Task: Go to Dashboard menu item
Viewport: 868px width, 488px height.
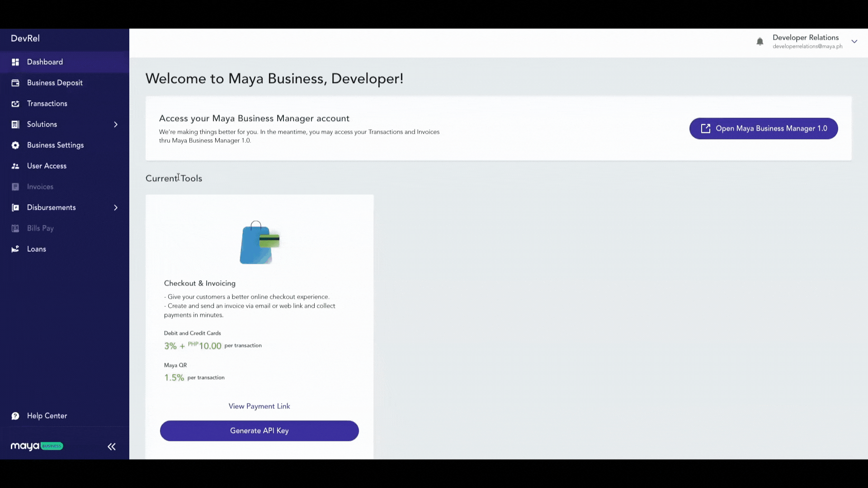Action: click(65, 62)
